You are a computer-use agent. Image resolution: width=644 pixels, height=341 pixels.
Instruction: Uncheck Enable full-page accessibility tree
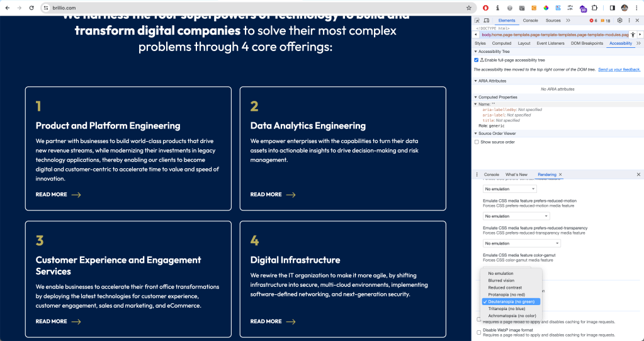(477, 59)
